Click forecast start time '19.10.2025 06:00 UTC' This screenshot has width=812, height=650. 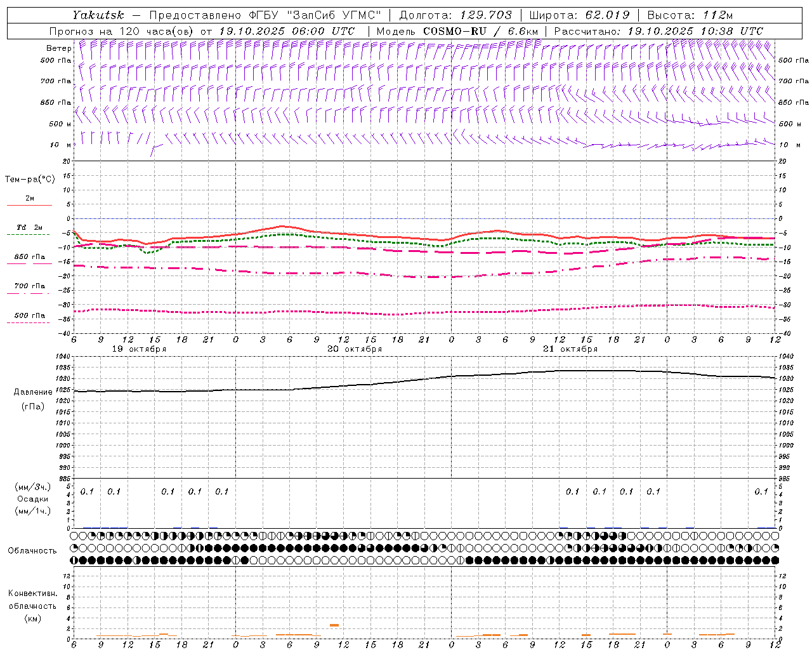coord(287,31)
